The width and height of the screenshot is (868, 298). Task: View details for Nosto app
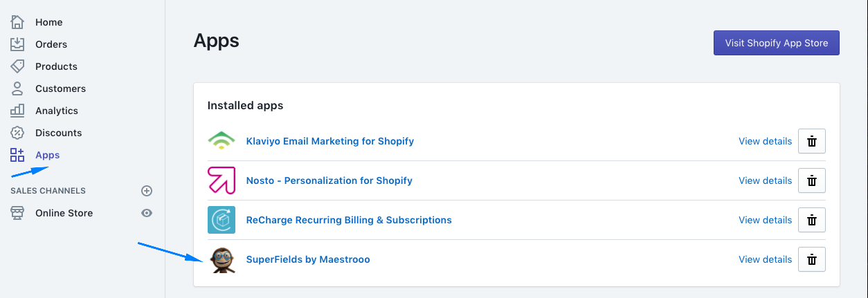click(x=766, y=180)
